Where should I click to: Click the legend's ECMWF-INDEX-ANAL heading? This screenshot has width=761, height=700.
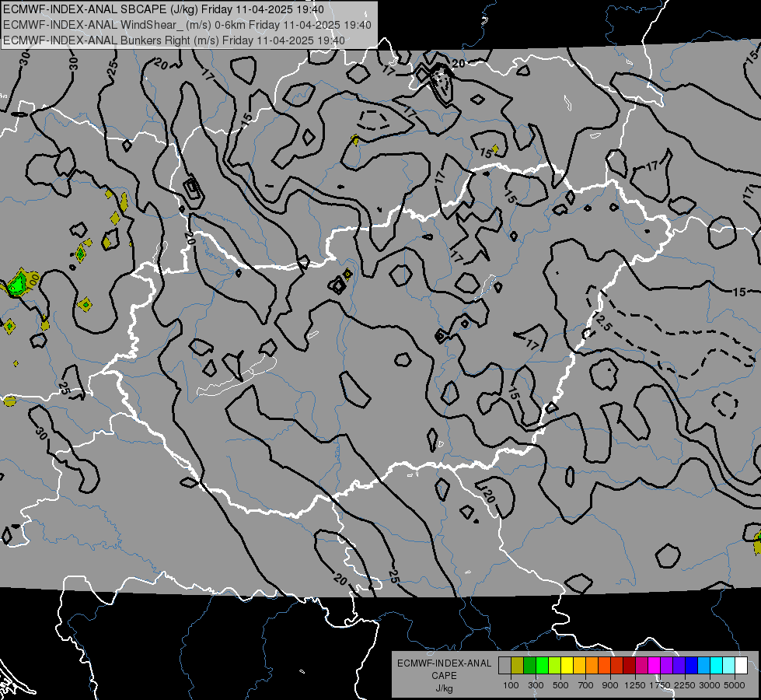tap(444, 663)
